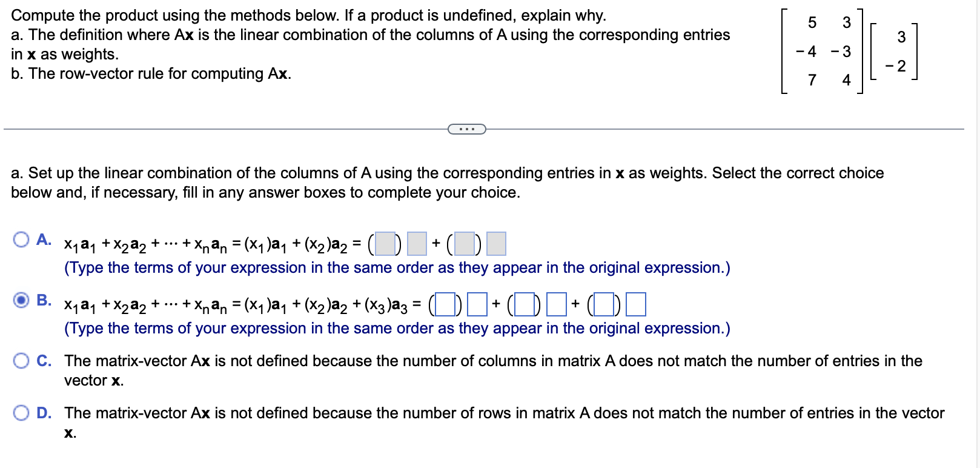Viewport: 980px width, 468px height.
Task: Click the third weight box in choice B
Action: point(604,304)
